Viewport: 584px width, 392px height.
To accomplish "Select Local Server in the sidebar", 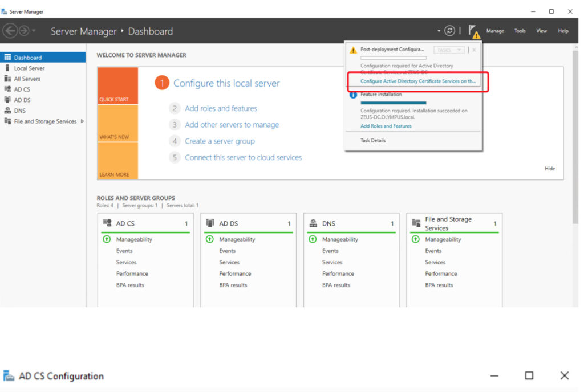I will pyautogui.click(x=29, y=68).
